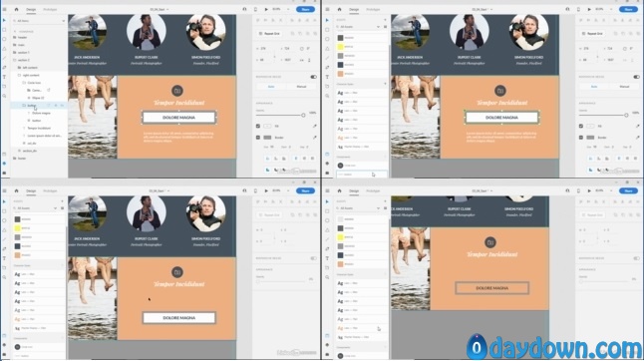Uncheck Fill in the layers-panel window
This screenshot has width=644, height=361.
click(258, 126)
